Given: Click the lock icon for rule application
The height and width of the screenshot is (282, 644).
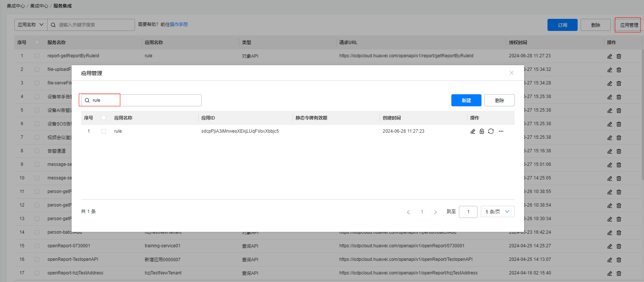Looking at the screenshot, I should [x=482, y=131].
